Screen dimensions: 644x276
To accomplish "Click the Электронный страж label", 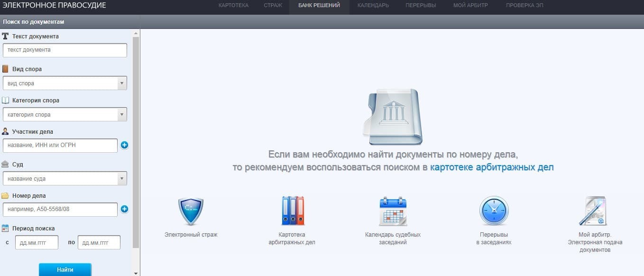I will tap(191, 235).
